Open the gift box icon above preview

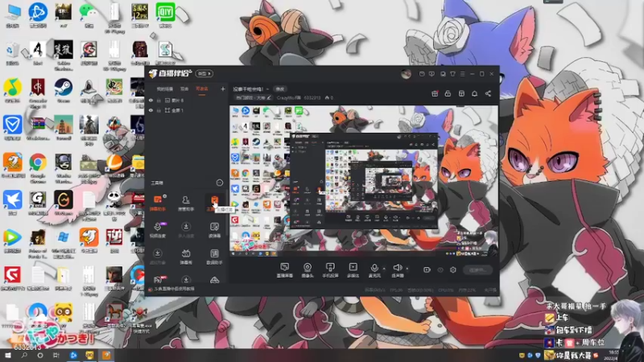tap(435, 93)
